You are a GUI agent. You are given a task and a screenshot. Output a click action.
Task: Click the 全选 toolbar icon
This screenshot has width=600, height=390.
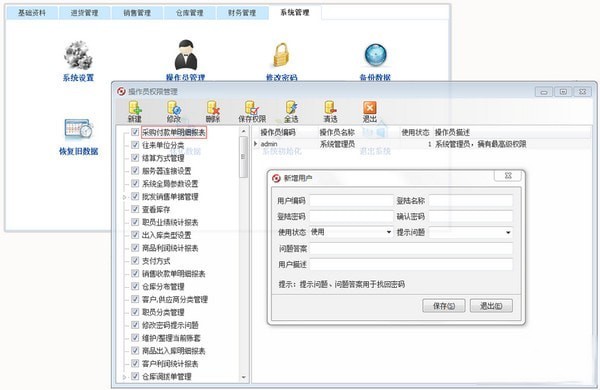pyautogui.click(x=291, y=108)
